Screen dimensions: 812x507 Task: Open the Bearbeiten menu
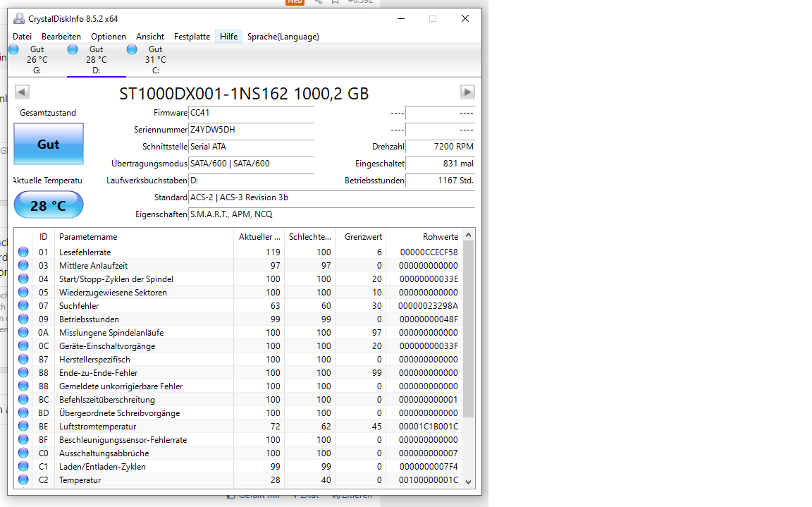pos(61,37)
